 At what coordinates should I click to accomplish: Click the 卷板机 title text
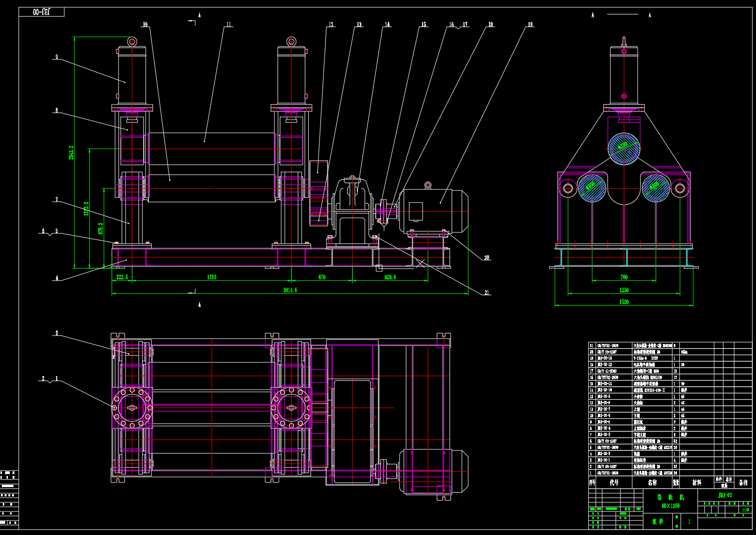point(670,497)
